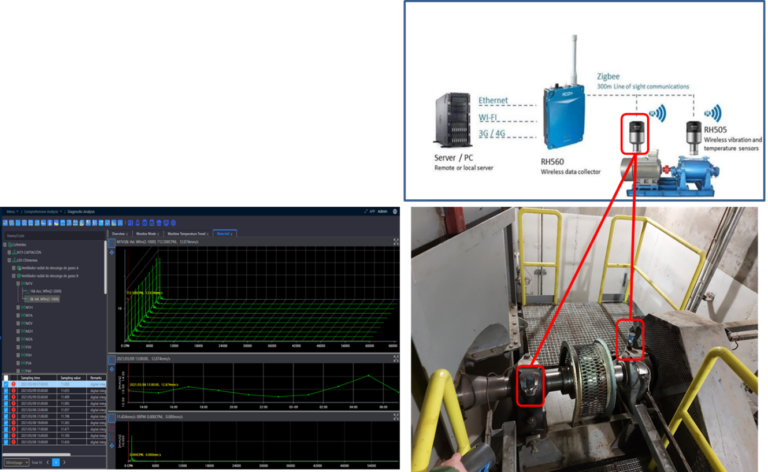Click the red toggle icon on the waterfall chart header

pos(112,243)
